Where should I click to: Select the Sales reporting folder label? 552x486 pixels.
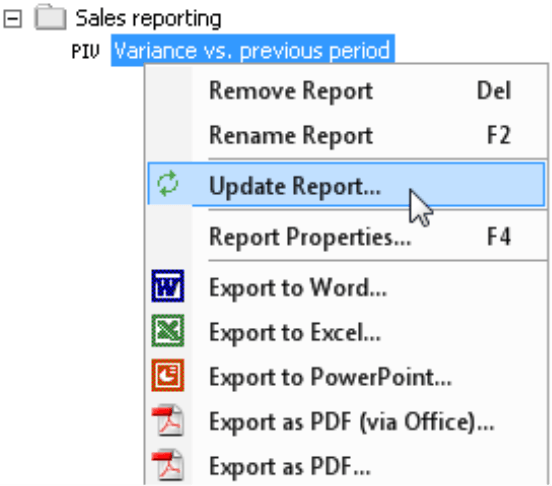point(148,18)
